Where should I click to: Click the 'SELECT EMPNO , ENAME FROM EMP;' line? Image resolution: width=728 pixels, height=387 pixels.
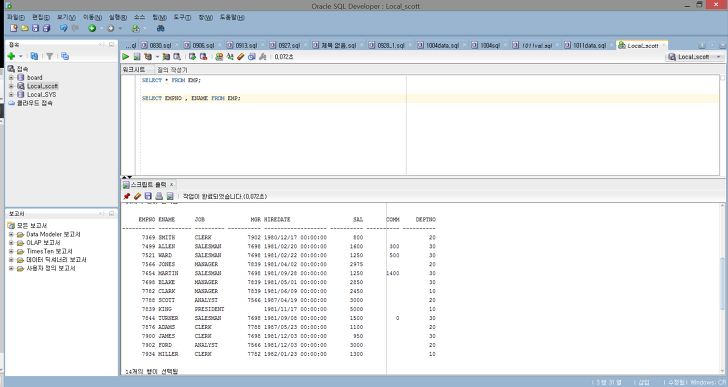pos(191,98)
